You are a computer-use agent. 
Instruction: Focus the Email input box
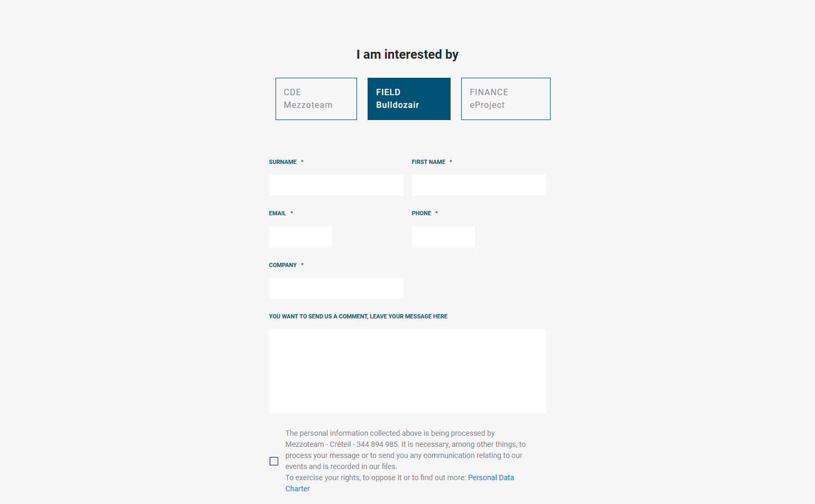coord(300,237)
